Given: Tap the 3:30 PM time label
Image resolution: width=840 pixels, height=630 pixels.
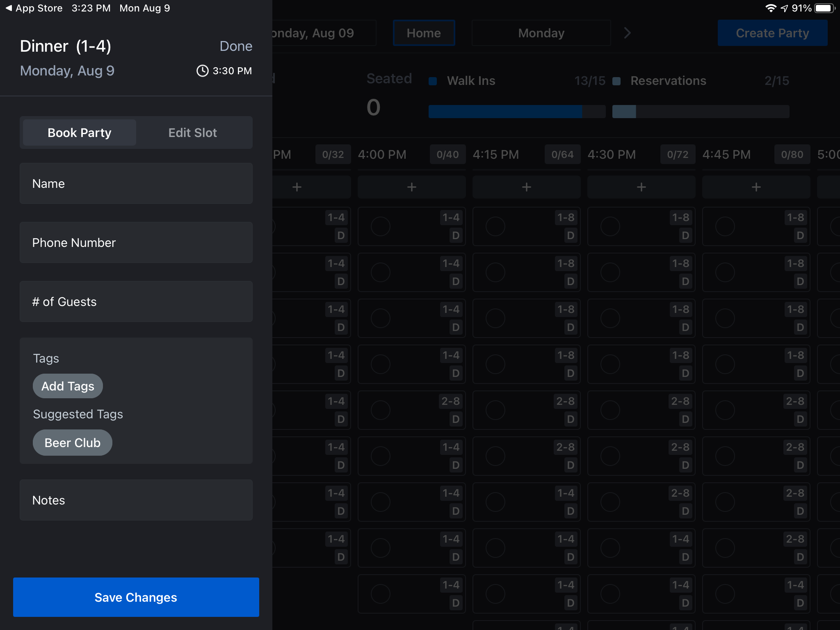Looking at the screenshot, I should click(232, 71).
